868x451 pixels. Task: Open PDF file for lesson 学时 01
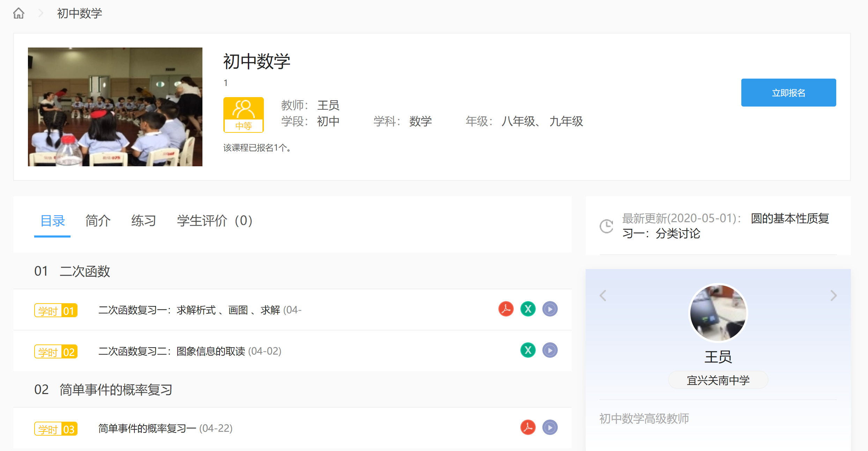506,309
